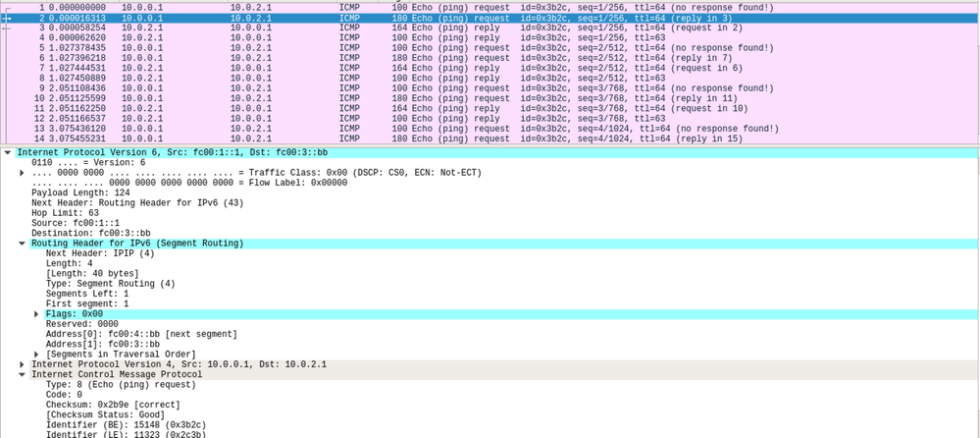Expand the Internet Protocol Version 4 section
Image resolution: width=980 pixels, height=438 pixels.
tap(22, 364)
